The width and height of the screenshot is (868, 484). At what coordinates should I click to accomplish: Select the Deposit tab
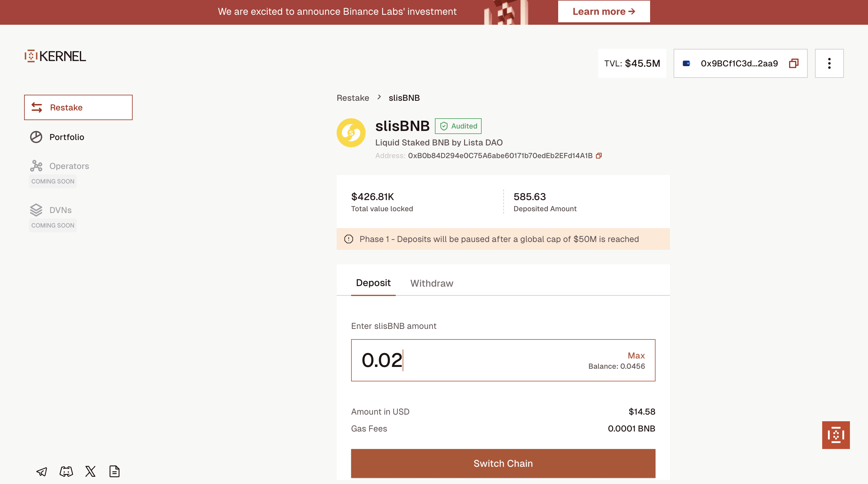[x=373, y=283]
